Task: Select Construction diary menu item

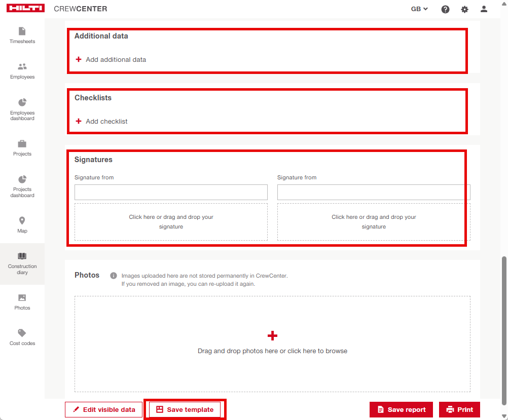Action: click(x=22, y=263)
